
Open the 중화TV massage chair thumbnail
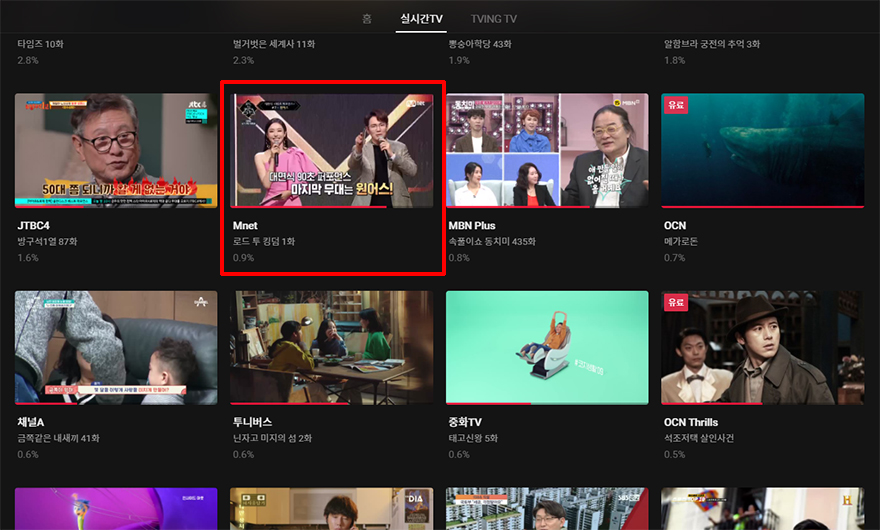547,348
